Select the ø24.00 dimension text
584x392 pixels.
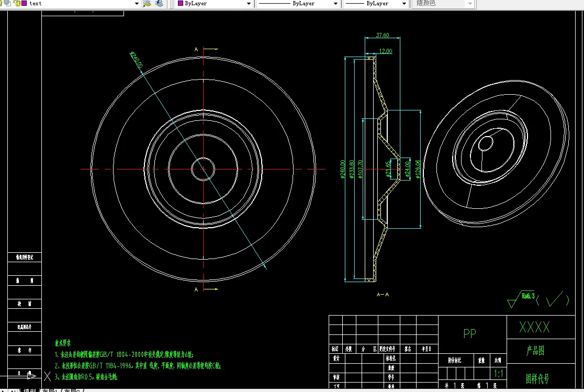407,169
